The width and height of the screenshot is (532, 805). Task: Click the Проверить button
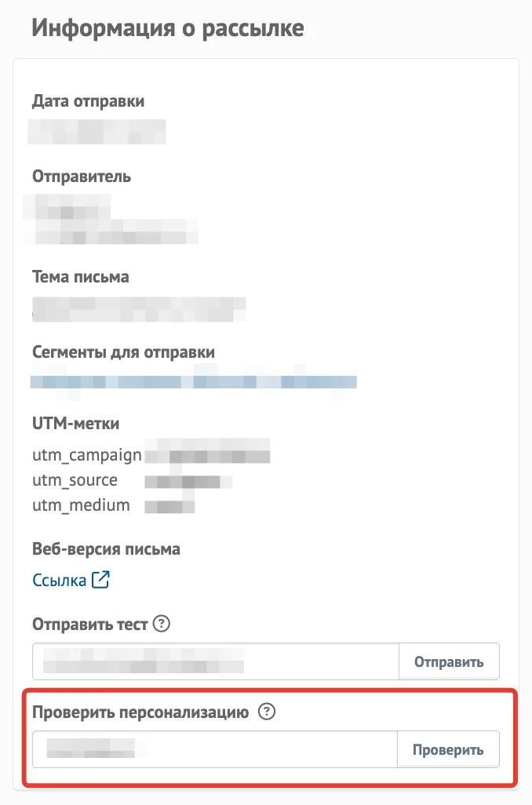point(448,749)
